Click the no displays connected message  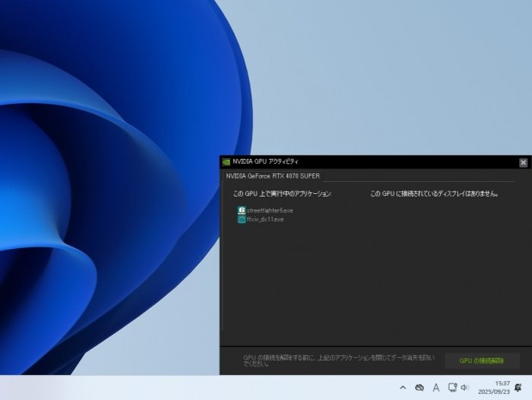coord(434,194)
